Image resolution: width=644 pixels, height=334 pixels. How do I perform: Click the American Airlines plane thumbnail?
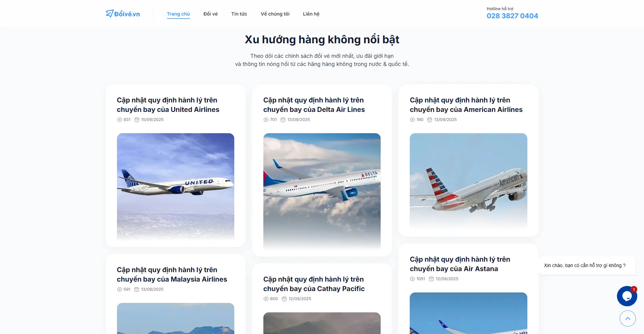pyautogui.click(x=468, y=181)
